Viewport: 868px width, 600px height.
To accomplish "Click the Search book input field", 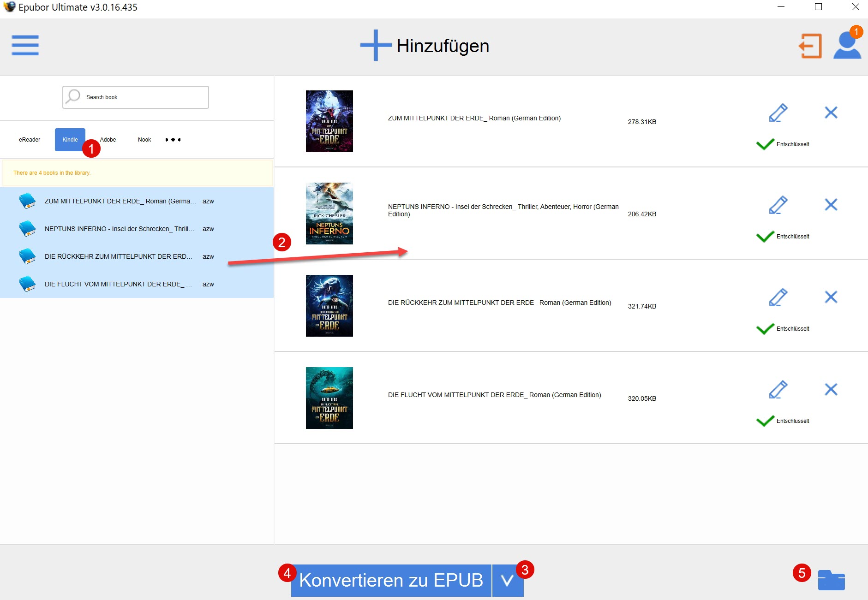I will (x=143, y=97).
